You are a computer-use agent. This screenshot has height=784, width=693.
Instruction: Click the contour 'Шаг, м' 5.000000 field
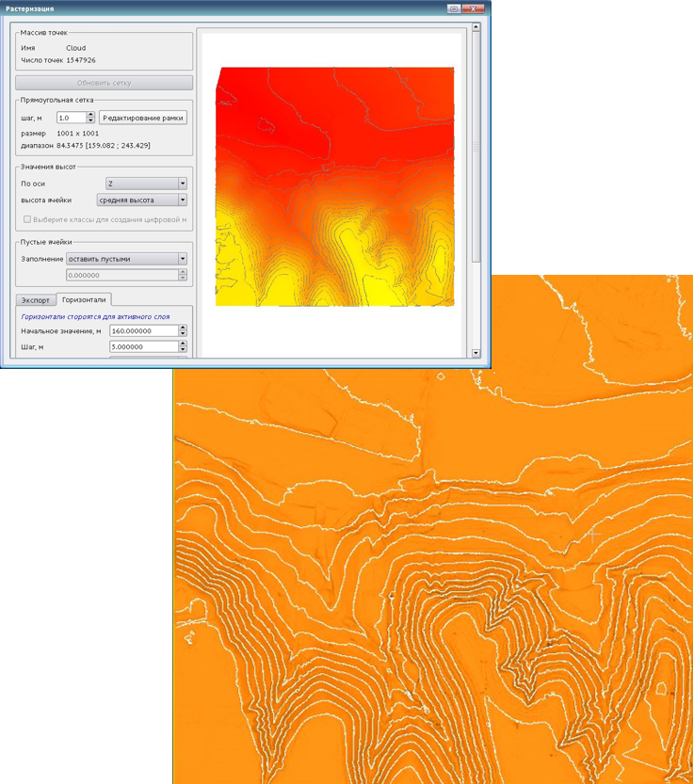(x=142, y=347)
